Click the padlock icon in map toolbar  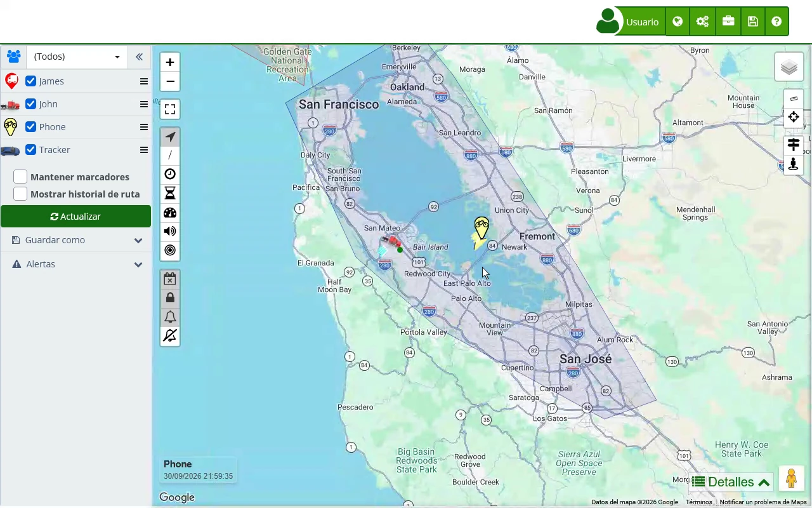[170, 298]
